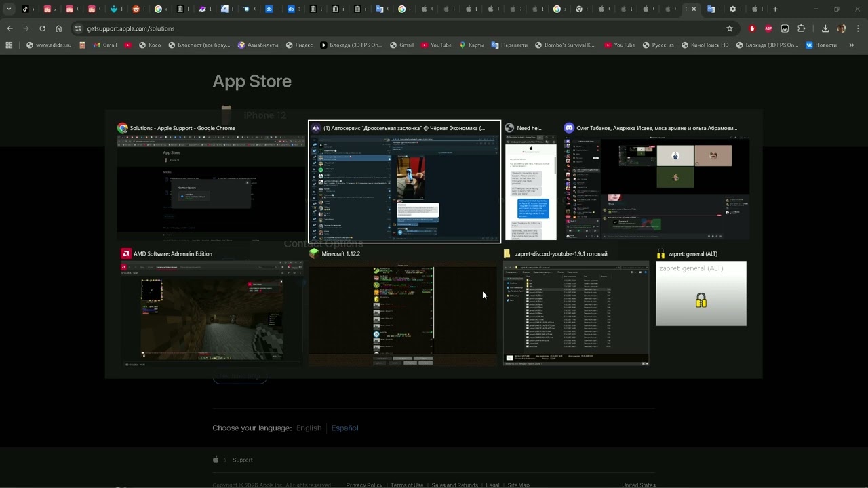Open the Русск. яз bookmark

coord(657,45)
